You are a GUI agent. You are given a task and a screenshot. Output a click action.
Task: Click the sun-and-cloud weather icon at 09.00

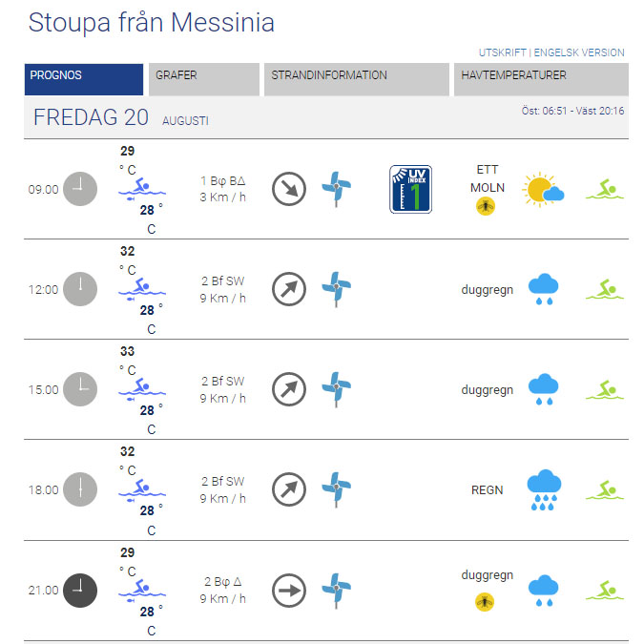point(543,189)
